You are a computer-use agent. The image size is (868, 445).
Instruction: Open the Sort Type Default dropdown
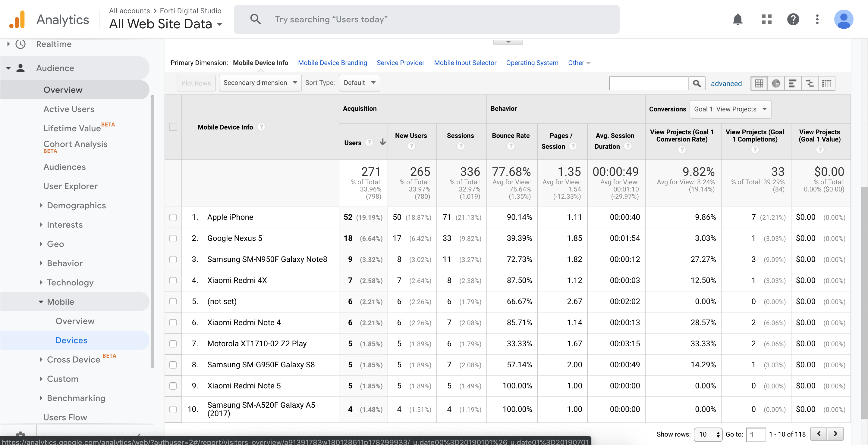[359, 83]
